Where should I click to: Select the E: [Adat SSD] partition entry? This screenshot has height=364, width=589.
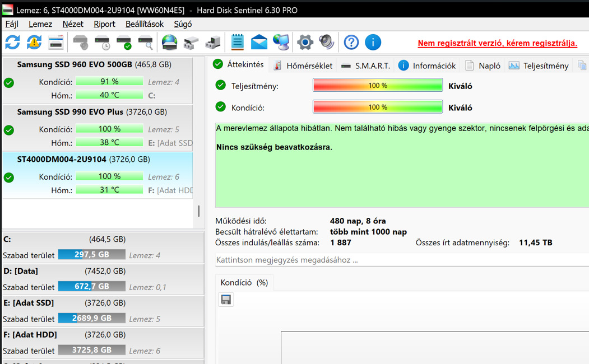click(x=103, y=311)
